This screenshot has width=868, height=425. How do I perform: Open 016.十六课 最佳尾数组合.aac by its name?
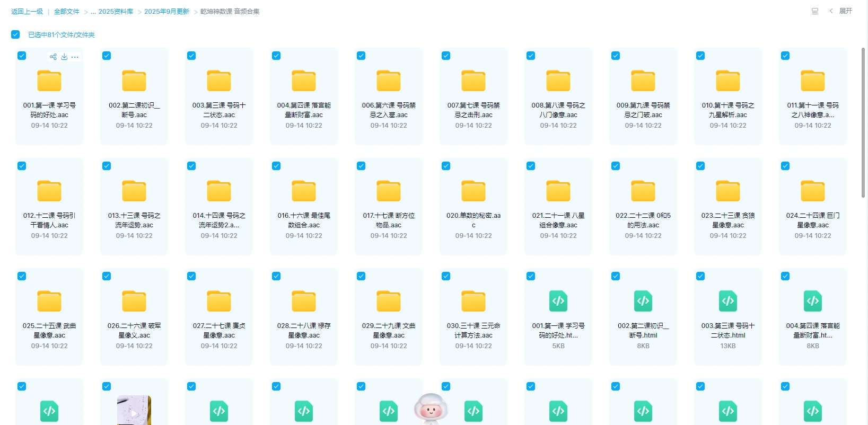304,220
